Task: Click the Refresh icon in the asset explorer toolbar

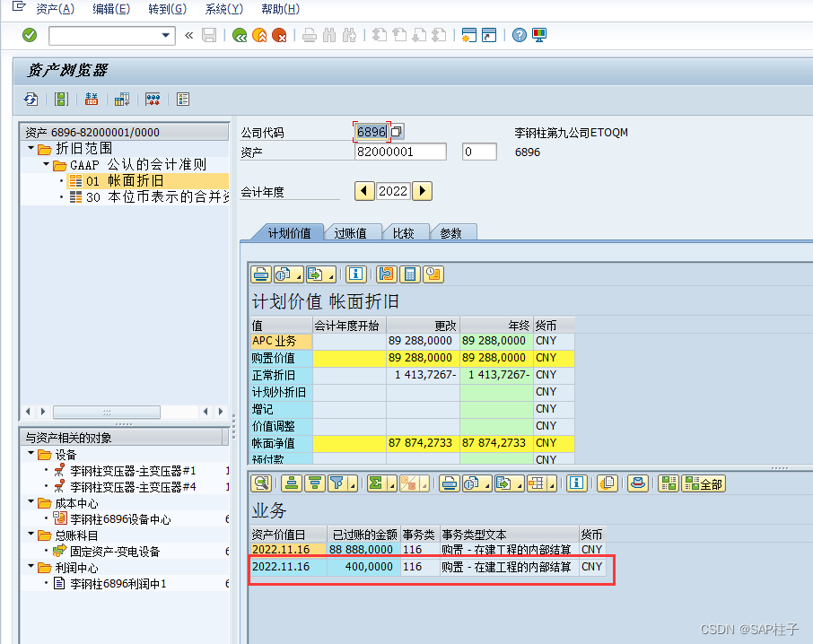Action: [31, 99]
